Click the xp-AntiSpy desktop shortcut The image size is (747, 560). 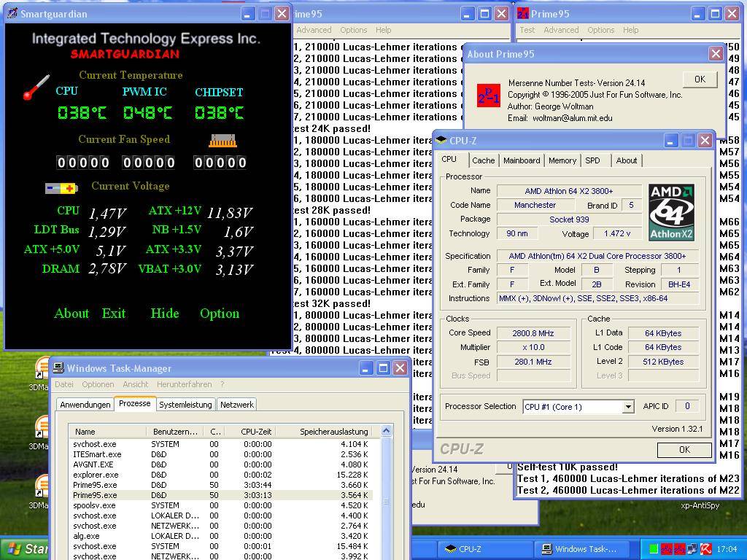click(x=700, y=505)
